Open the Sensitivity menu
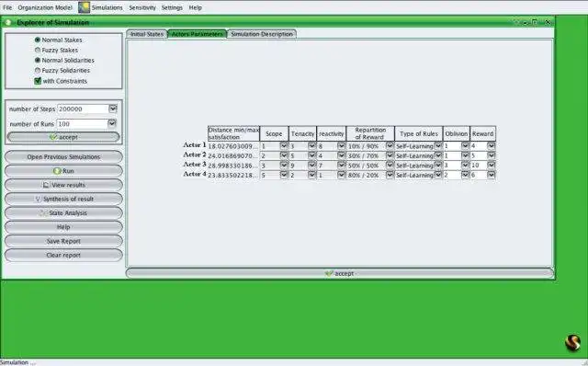Screen dimensions: 588x366 pos(142,7)
